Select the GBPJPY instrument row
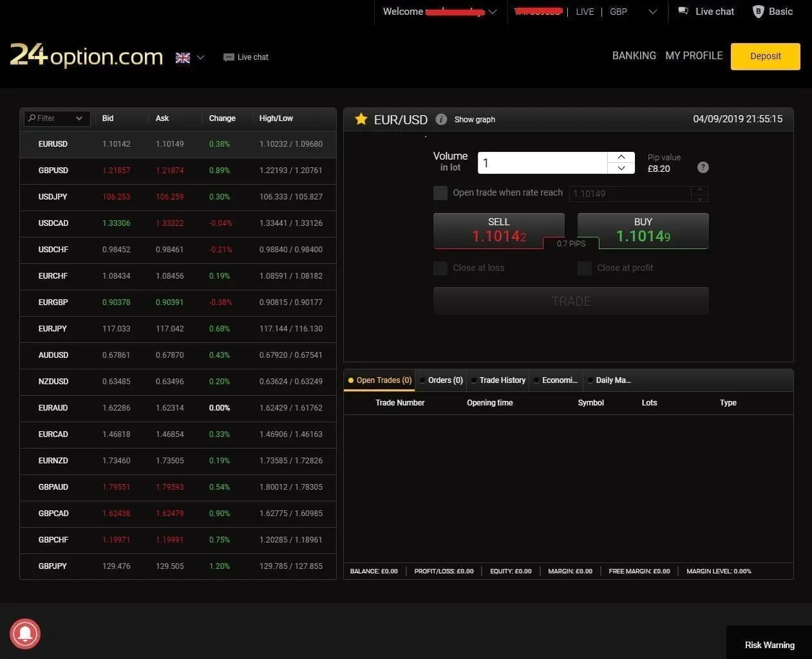Viewport: 812px width, 659px height. coord(178,566)
